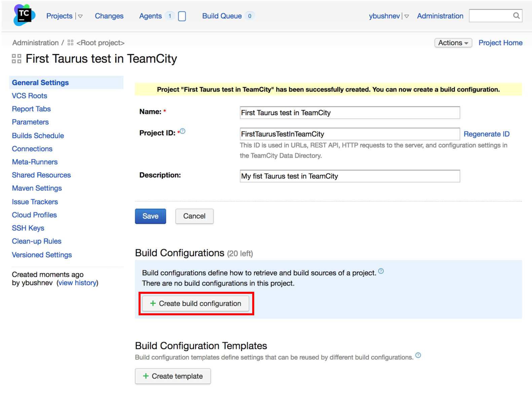Open Versioned Settings
The height and width of the screenshot is (396, 532).
[42, 255]
